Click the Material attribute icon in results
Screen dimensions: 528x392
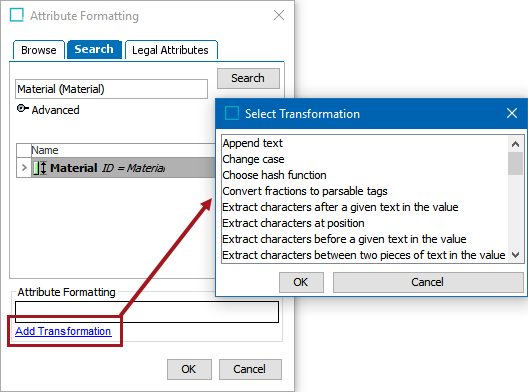(x=40, y=168)
